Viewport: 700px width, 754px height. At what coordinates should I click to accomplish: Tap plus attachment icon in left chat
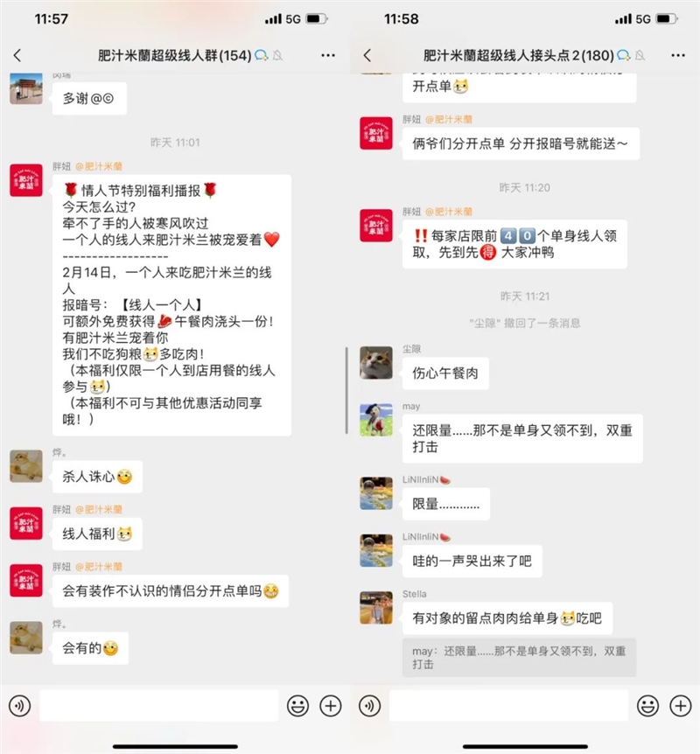click(331, 706)
